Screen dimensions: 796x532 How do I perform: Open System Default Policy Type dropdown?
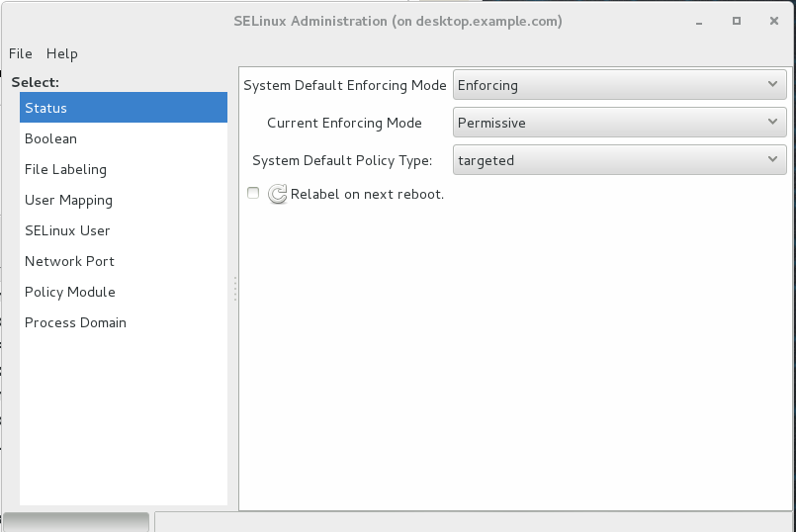619,160
